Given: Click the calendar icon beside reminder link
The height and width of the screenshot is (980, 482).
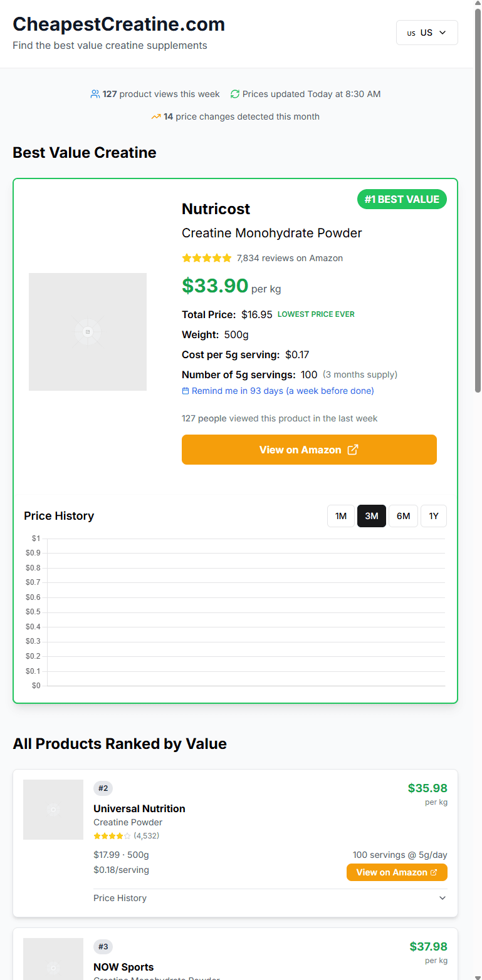Looking at the screenshot, I should coord(186,390).
